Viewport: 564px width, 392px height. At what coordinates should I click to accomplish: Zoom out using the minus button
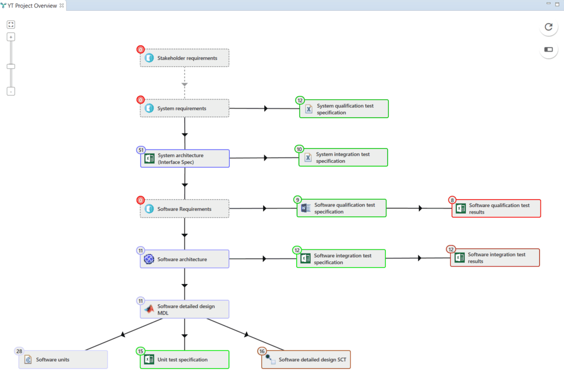click(x=11, y=91)
